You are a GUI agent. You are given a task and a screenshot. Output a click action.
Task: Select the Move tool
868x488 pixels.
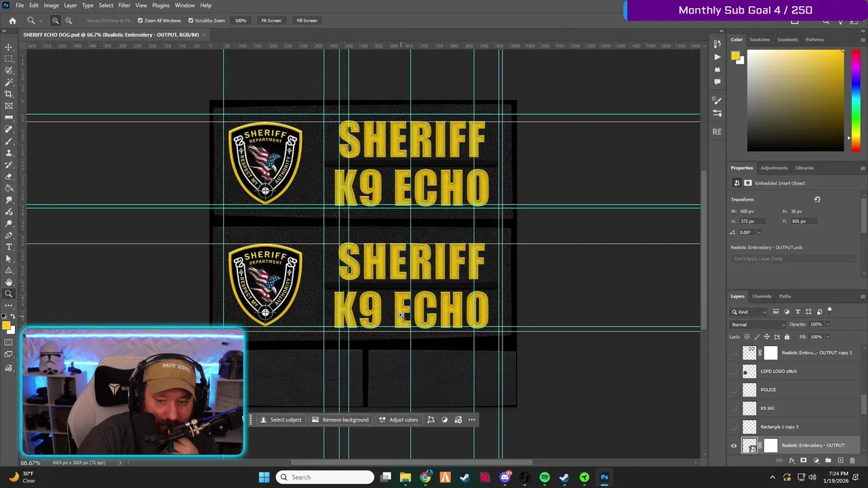pyautogui.click(x=9, y=47)
